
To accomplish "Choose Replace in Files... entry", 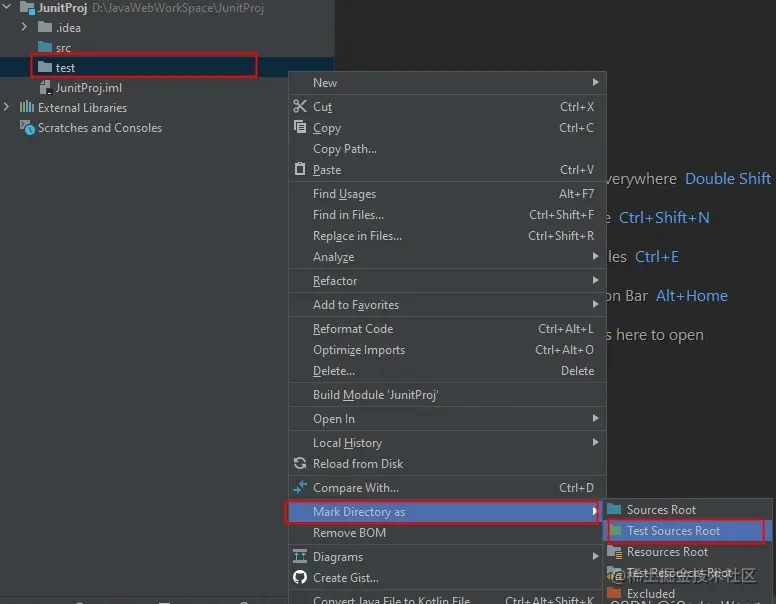I will click(x=447, y=236).
